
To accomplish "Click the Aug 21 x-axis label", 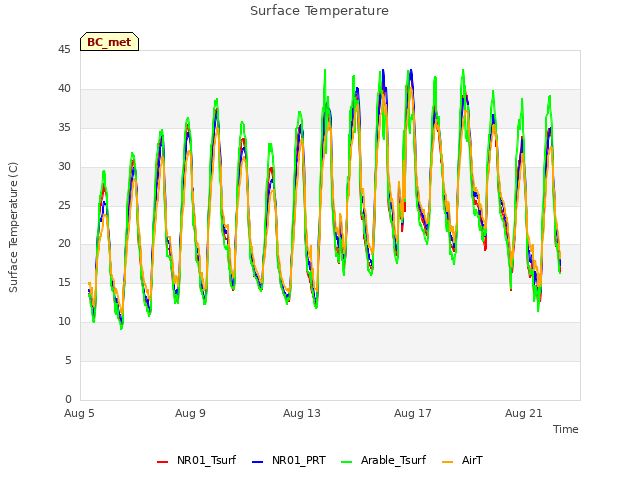I will (x=524, y=413).
